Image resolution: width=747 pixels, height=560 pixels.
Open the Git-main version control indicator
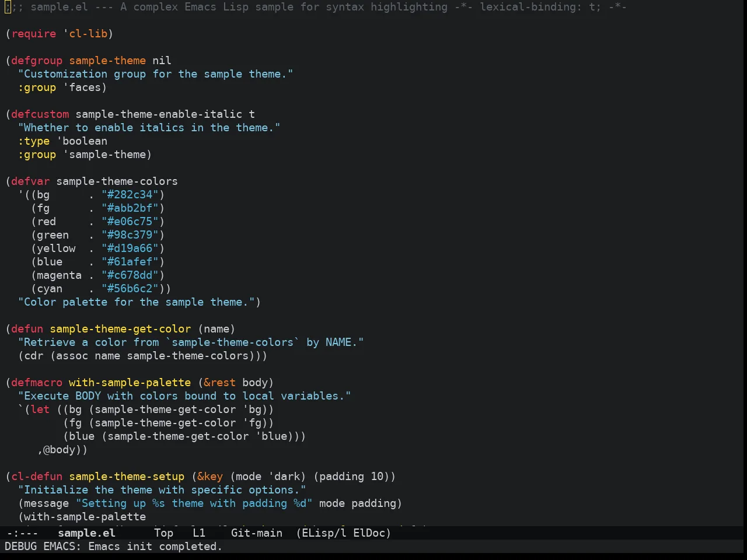(x=257, y=533)
